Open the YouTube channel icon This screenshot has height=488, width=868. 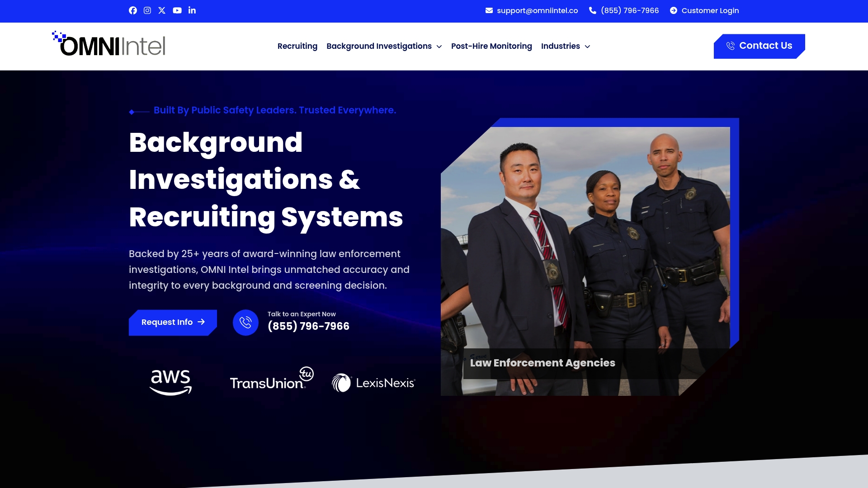point(177,10)
